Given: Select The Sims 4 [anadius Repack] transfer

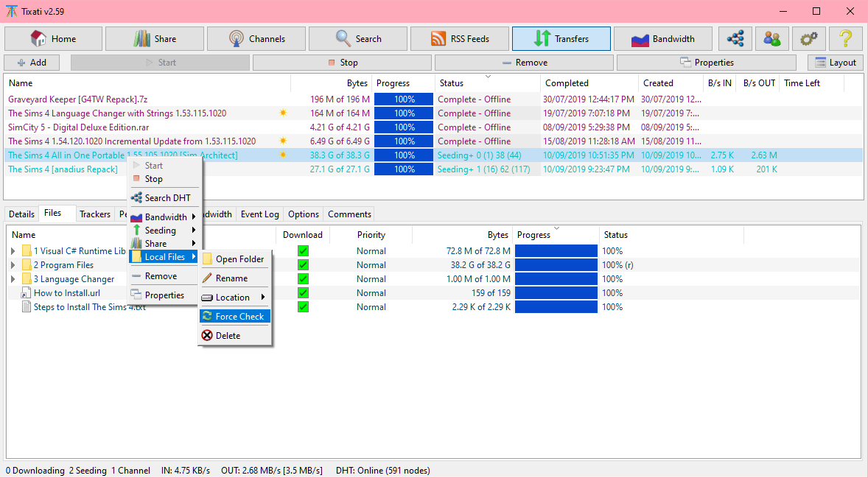Looking at the screenshot, I should (63, 169).
